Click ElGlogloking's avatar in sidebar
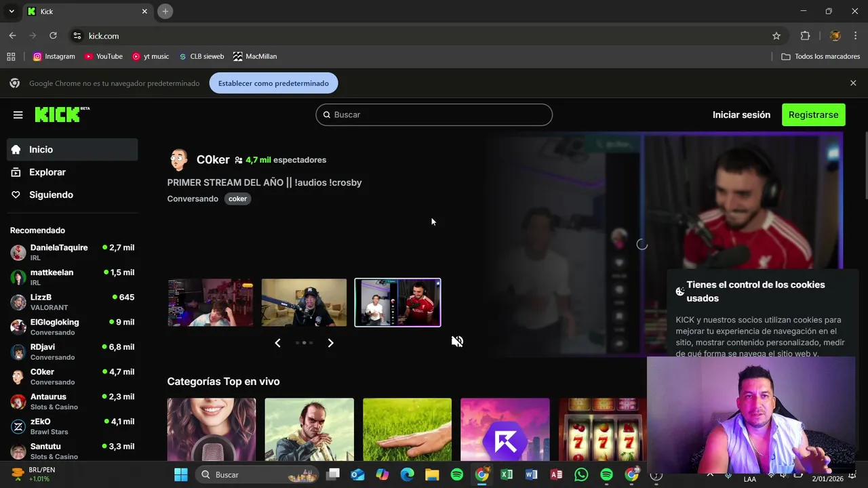 [x=18, y=327]
